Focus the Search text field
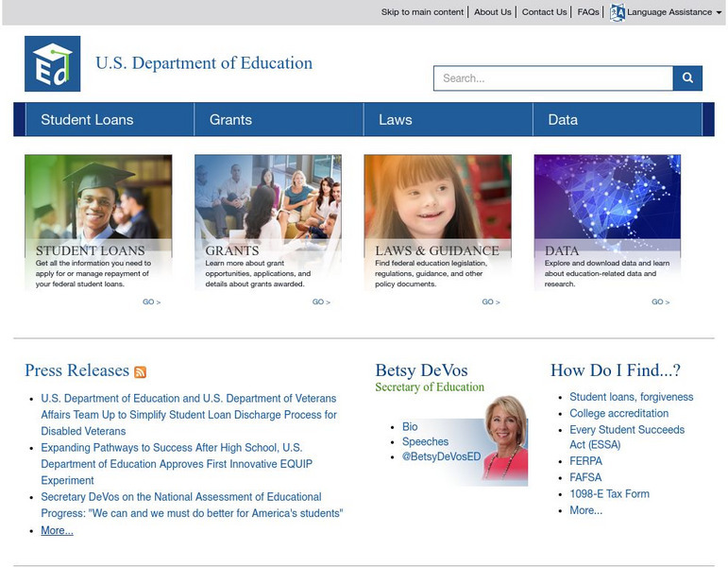 point(553,78)
